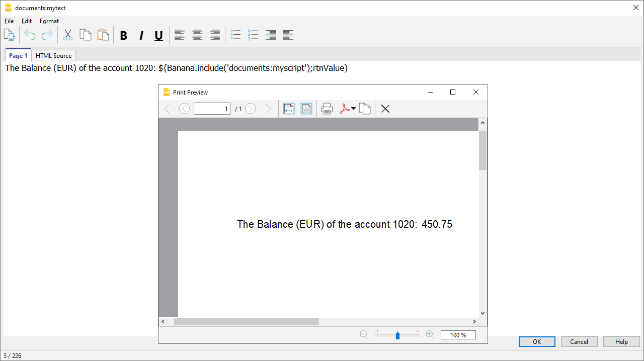Click the preview horizontal scrollbar thumb
The width and height of the screenshot is (644, 361).
coord(247,321)
